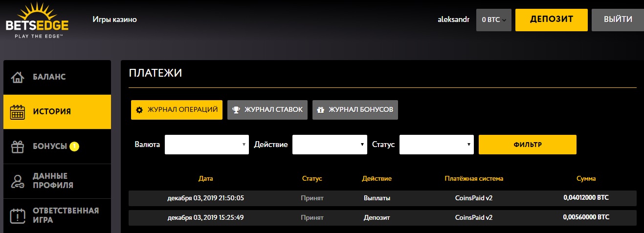Click the gift box icon beside Бонусы
644x233 pixels.
coord(18,146)
